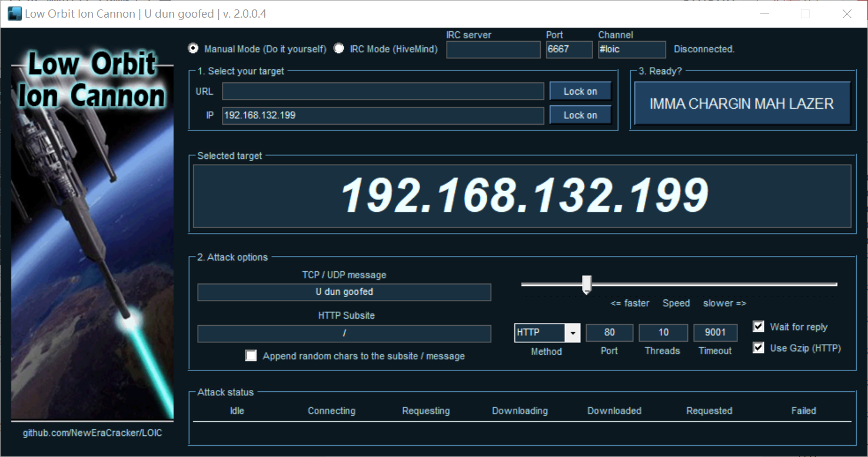
Task: Toggle Append random chars checkbox
Action: tap(251, 355)
